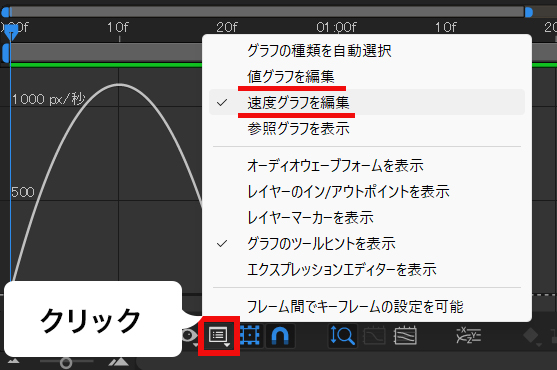557x370 pixels.
Task: Open the graph type and options menu icon
Action: click(x=219, y=336)
